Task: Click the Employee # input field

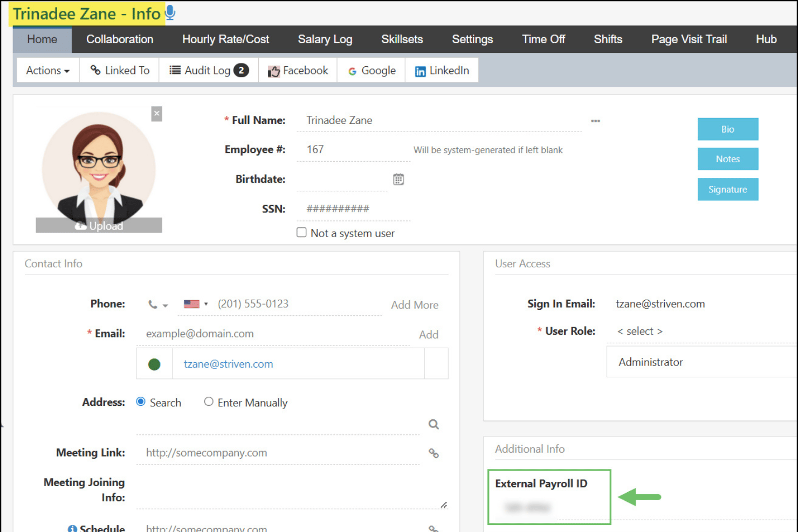Action: [354, 150]
